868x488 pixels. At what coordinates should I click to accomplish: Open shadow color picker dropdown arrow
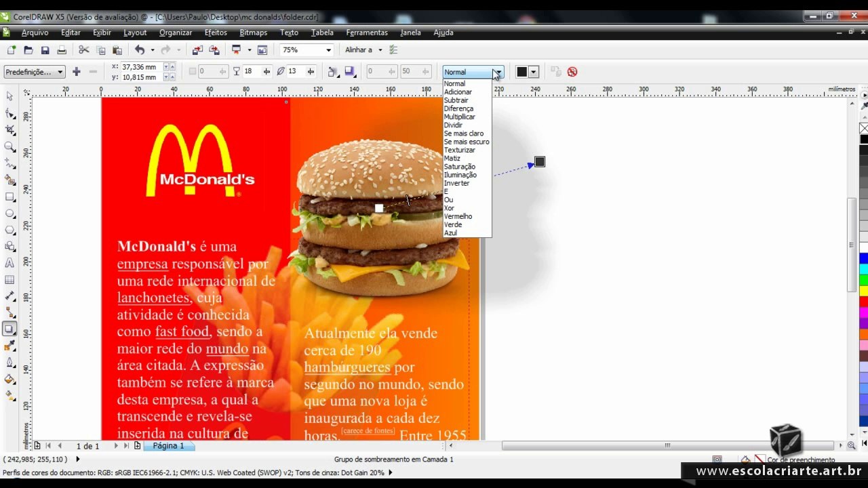pyautogui.click(x=534, y=72)
